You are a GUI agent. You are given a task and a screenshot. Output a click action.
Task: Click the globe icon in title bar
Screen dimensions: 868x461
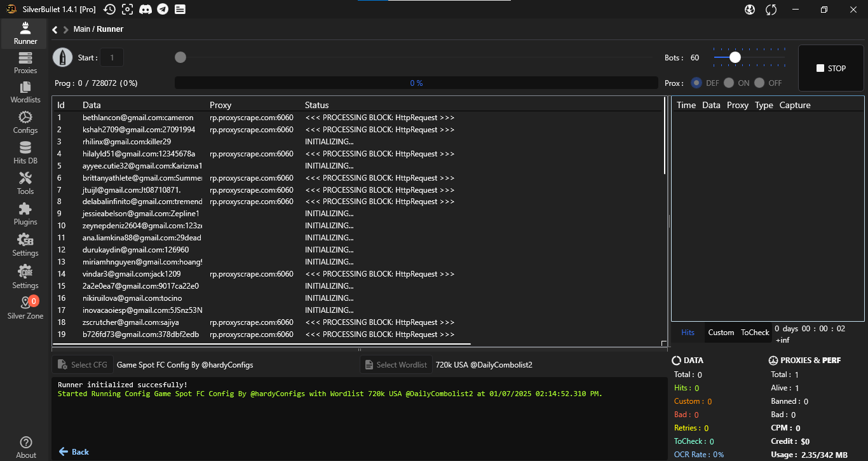[750, 9]
